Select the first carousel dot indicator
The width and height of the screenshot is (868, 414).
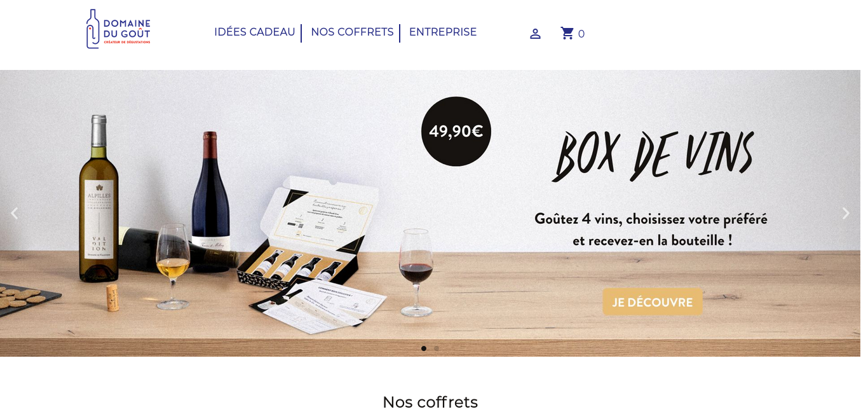[424, 348]
